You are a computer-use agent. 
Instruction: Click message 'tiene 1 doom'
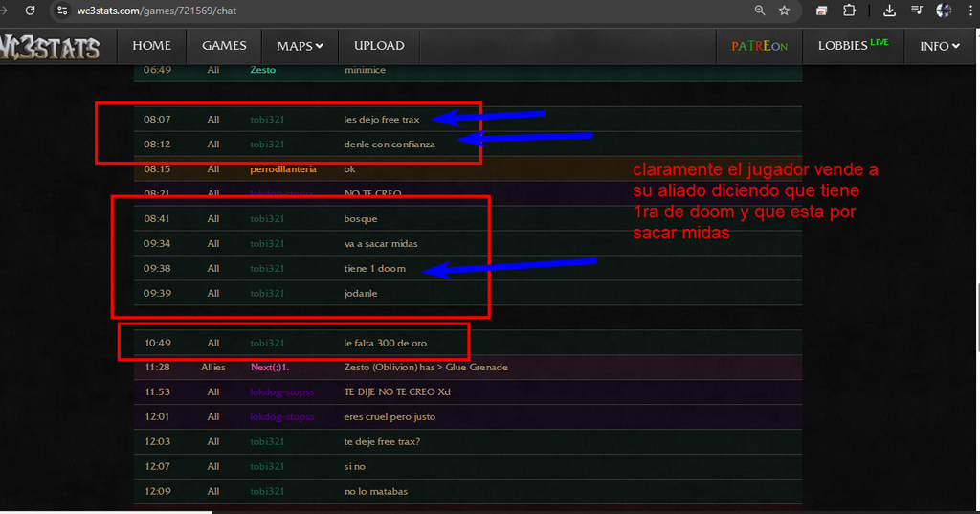(x=374, y=269)
